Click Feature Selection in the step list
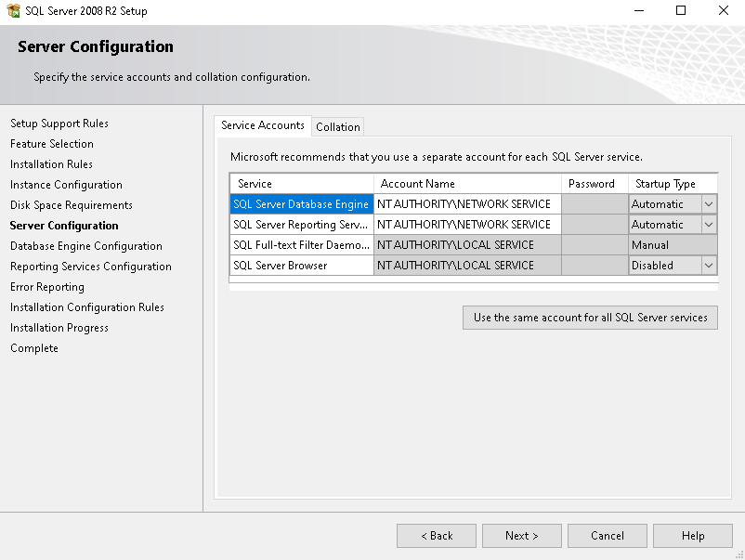 pyautogui.click(x=52, y=144)
